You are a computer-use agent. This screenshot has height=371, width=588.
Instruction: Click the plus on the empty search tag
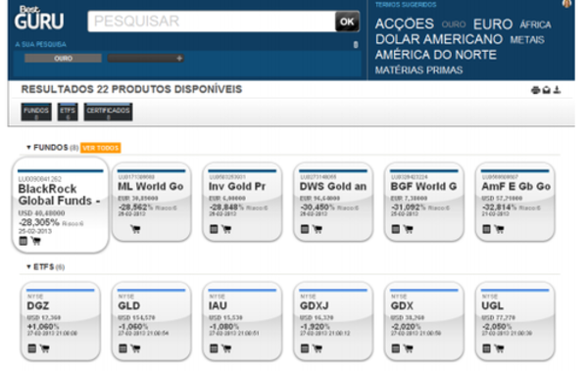[179, 58]
